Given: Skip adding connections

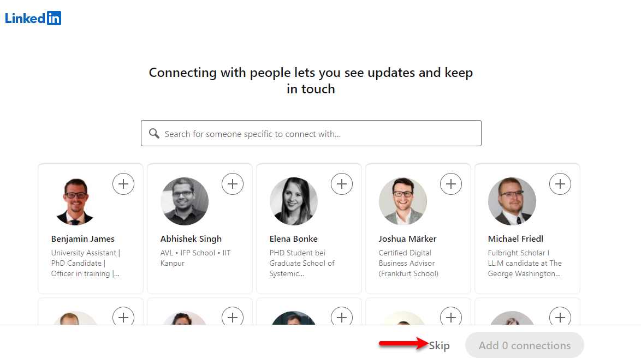Looking at the screenshot, I should (439, 345).
